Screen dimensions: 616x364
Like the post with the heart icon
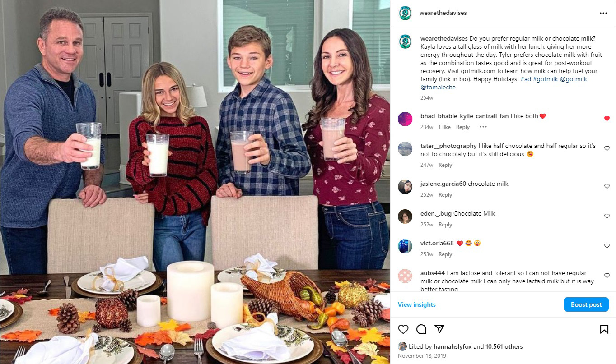click(403, 329)
